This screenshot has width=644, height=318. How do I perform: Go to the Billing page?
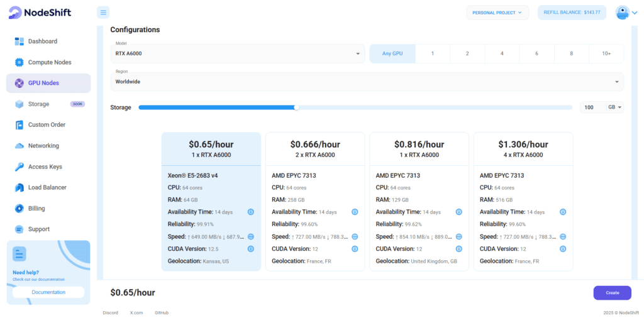(48, 209)
